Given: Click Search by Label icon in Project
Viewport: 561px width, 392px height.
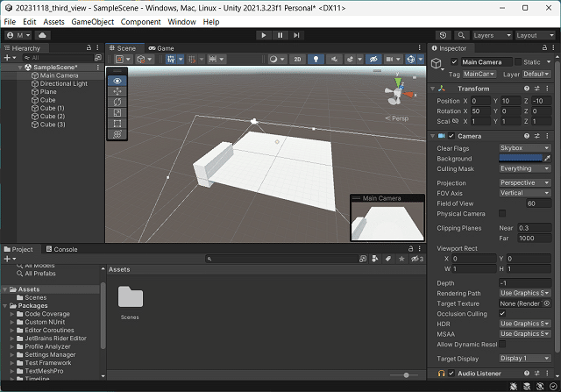Looking at the screenshot, I should [388, 259].
